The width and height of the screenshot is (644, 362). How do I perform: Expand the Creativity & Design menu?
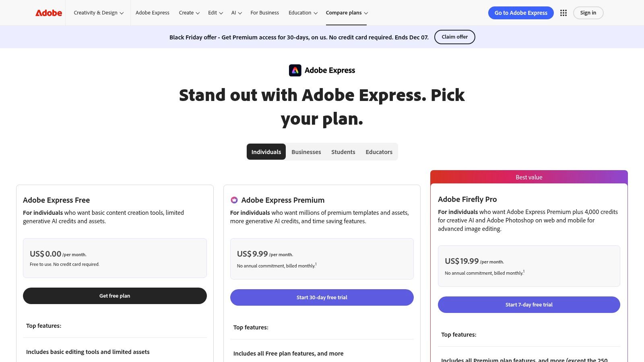(98, 12)
